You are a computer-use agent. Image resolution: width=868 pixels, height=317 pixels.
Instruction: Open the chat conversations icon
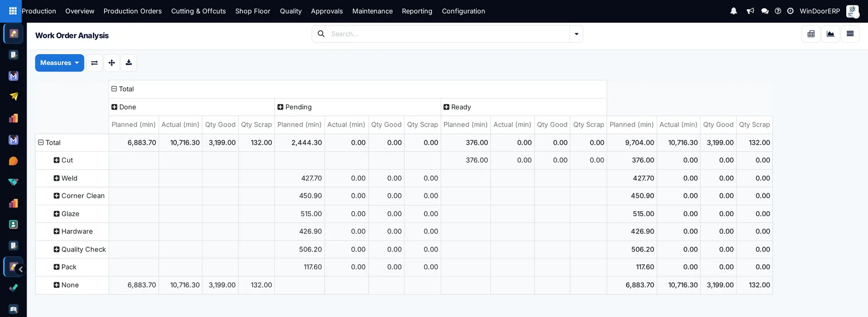click(765, 11)
